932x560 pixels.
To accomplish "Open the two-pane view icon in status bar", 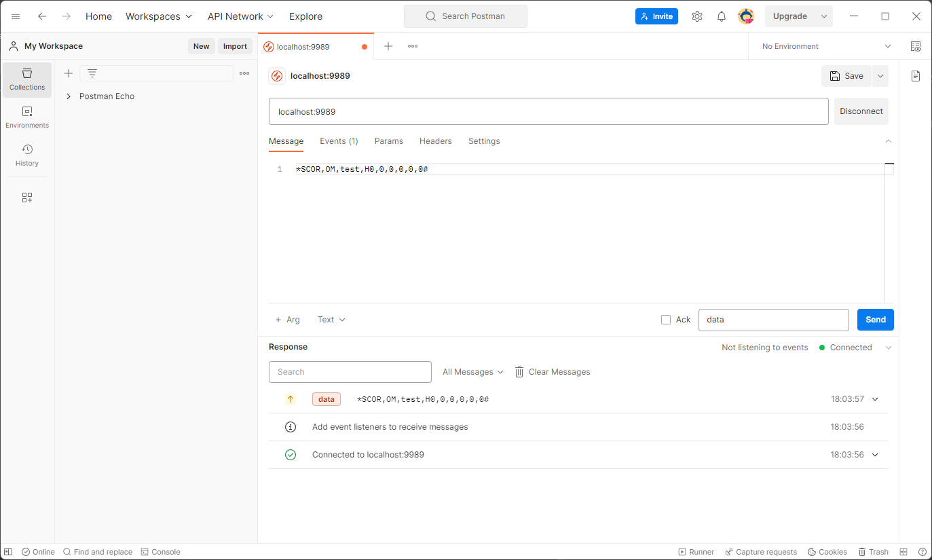I will click(903, 552).
